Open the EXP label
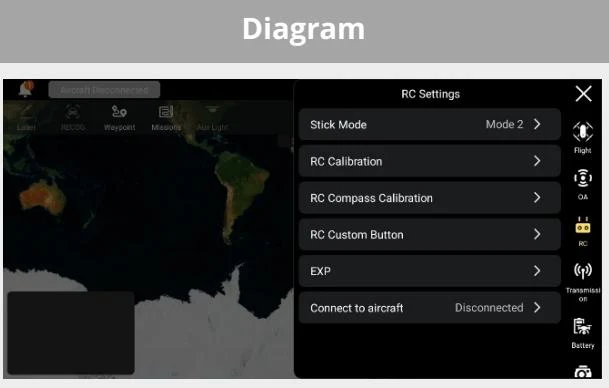The width and height of the screenshot is (609, 388). click(x=320, y=271)
